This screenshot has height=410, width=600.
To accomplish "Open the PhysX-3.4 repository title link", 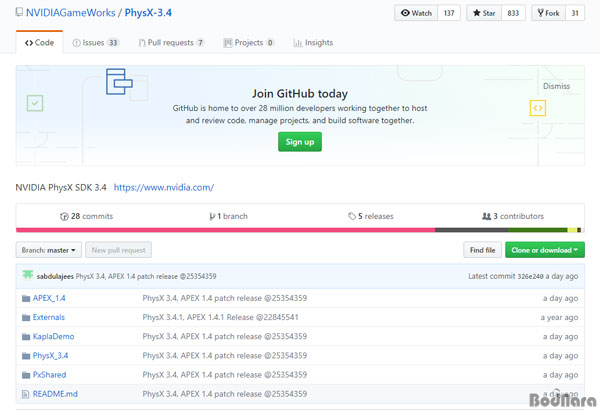I will tap(148, 13).
